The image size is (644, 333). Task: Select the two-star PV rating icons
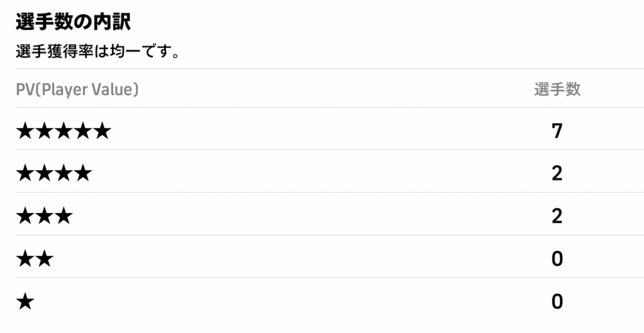(x=35, y=259)
